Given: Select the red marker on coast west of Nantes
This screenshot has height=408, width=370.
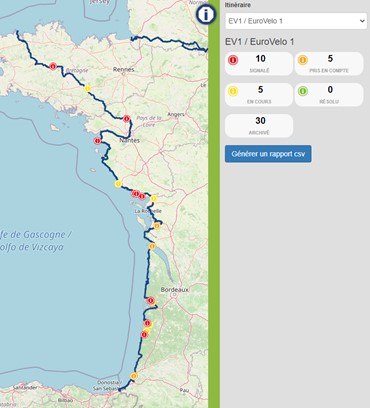Looking at the screenshot, I should click(97, 141).
